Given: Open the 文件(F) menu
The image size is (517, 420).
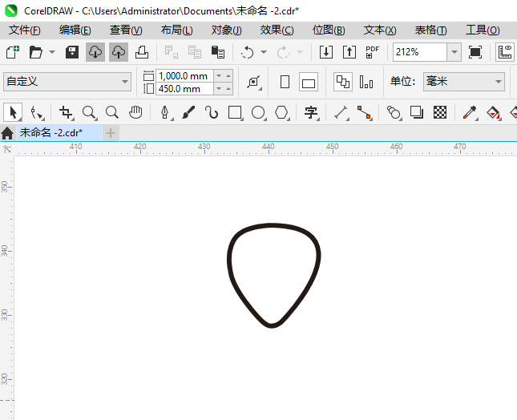Looking at the screenshot, I should click(25, 30).
